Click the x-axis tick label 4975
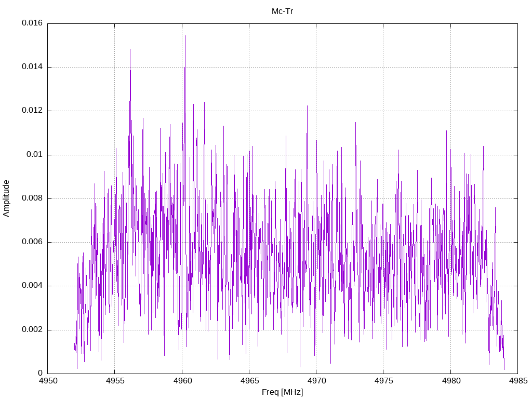The image size is (532, 399). pos(383,381)
